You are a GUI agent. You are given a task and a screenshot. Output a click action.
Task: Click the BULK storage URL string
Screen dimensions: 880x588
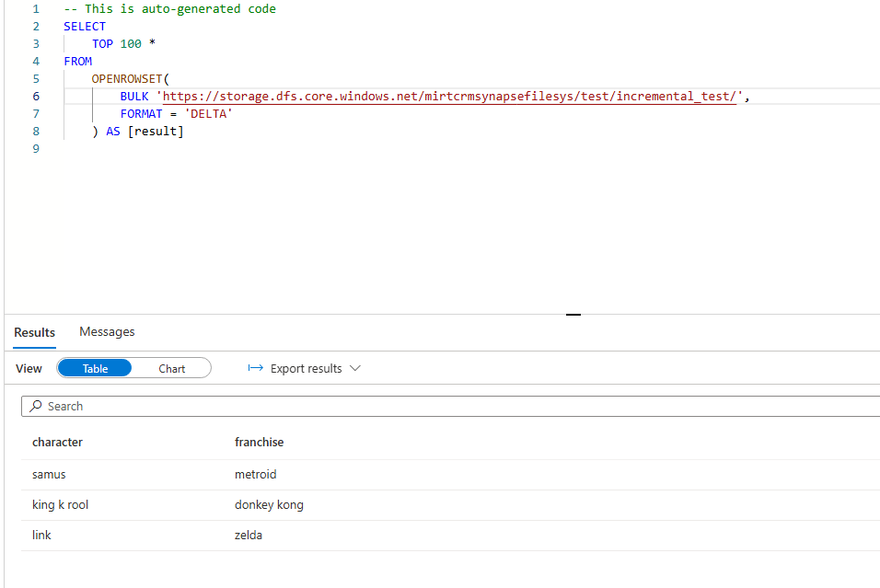tap(449, 97)
